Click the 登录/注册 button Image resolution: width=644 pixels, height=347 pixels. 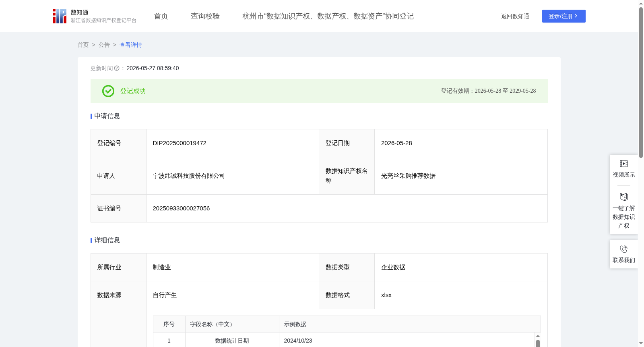point(564,16)
